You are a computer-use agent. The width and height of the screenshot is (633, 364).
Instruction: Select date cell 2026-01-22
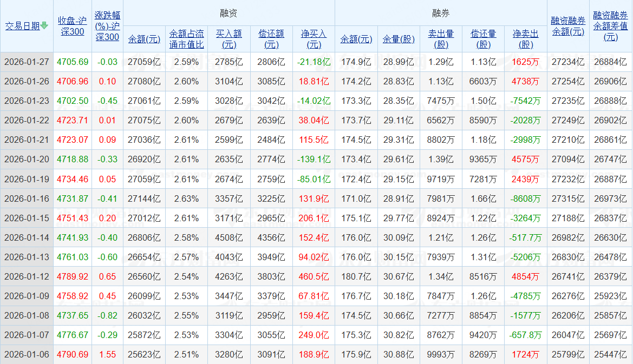pos(27,120)
